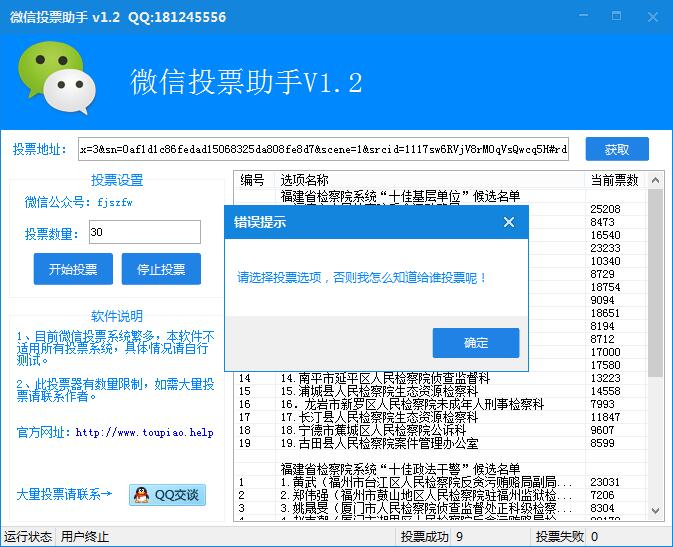Click the WeChat logo icon in header
673x547 pixels.
(57, 78)
